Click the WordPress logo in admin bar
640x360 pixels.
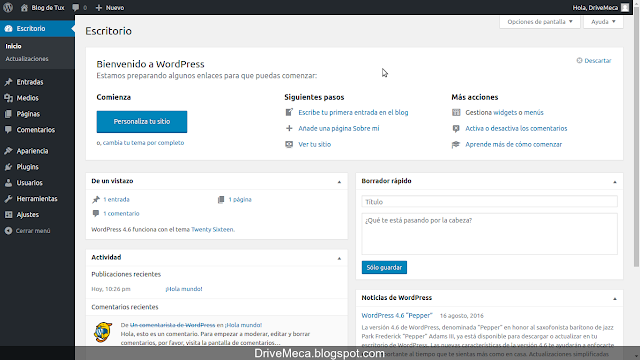click(8, 7)
